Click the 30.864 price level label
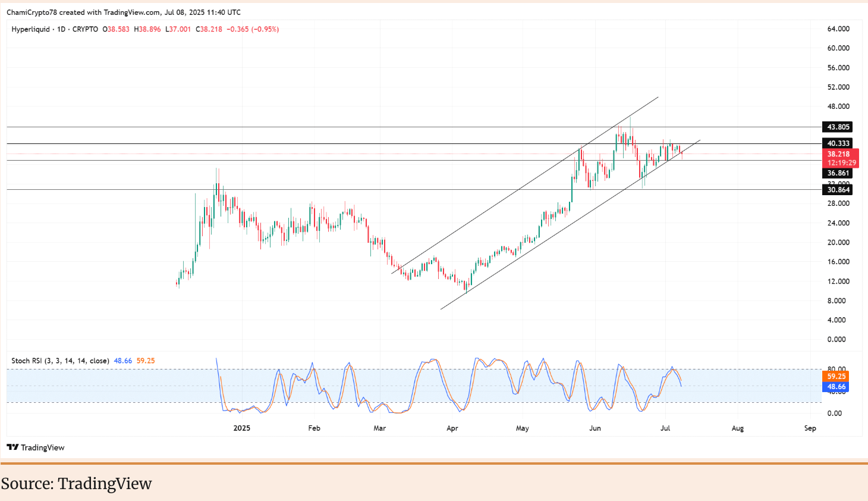The height and width of the screenshot is (501, 868). [x=838, y=190]
